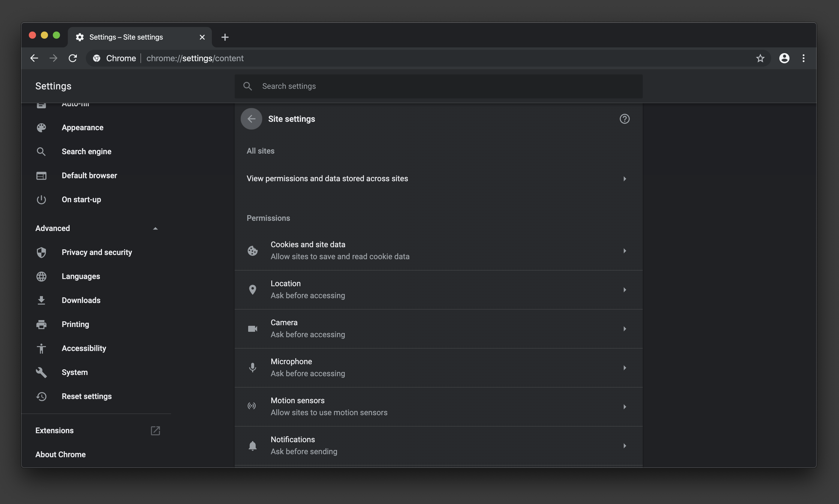Open a new tab with plus button
Screen dimensions: 839x504
tap(225, 37)
